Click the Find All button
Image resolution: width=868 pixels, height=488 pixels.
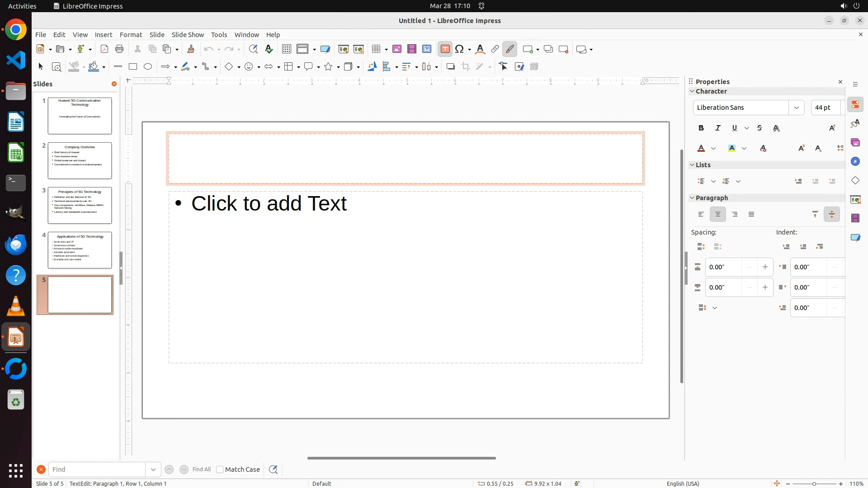(201, 469)
